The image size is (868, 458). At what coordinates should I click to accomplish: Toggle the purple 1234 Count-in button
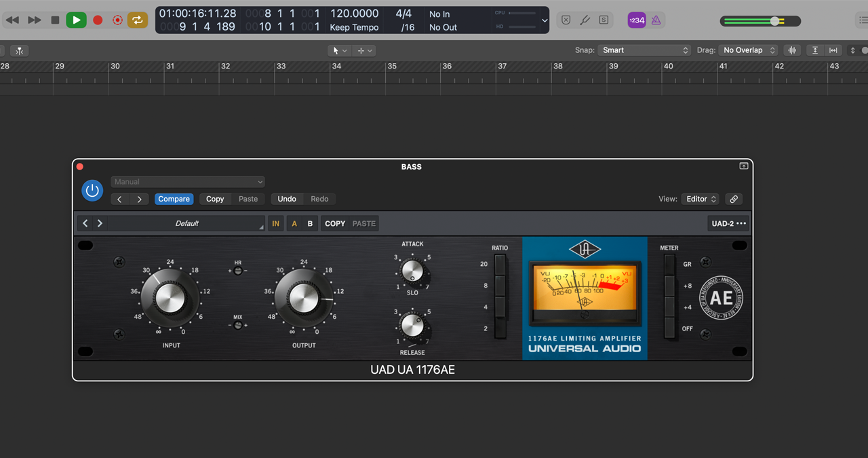click(637, 20)
